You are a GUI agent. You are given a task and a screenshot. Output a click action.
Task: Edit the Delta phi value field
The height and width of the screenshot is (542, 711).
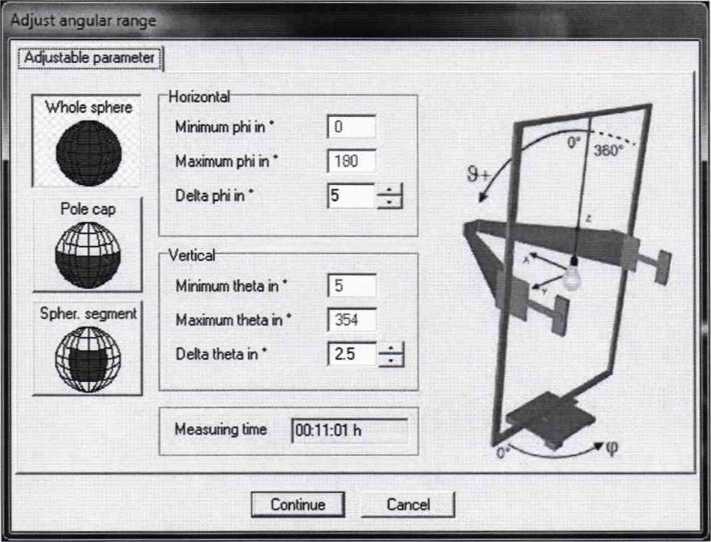[350, 195]
